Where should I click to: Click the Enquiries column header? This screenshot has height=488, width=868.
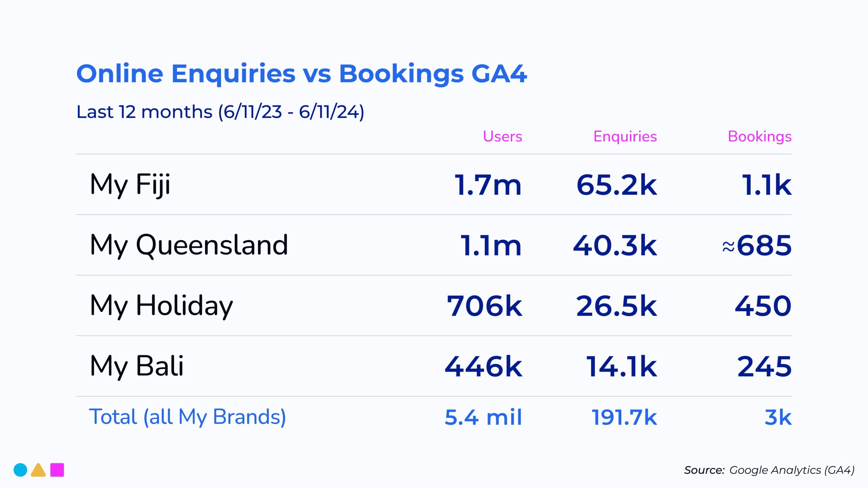pyautogui.click(x=625, y=137)
